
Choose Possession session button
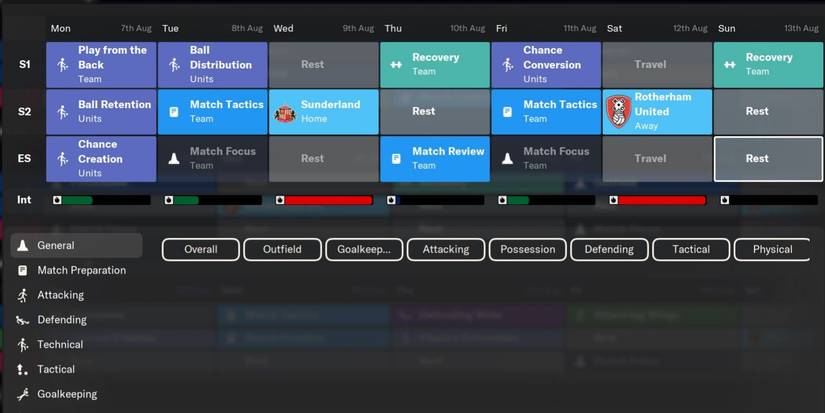pyautogui.click(x=528, y=249)
